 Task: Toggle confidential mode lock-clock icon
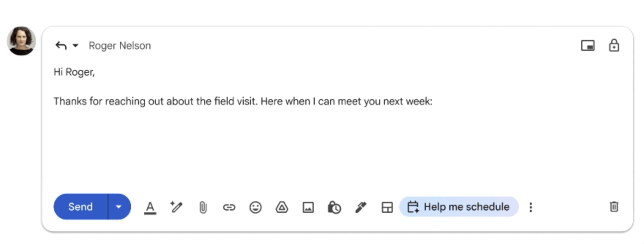pyautogui.click(x=334, y=207)
